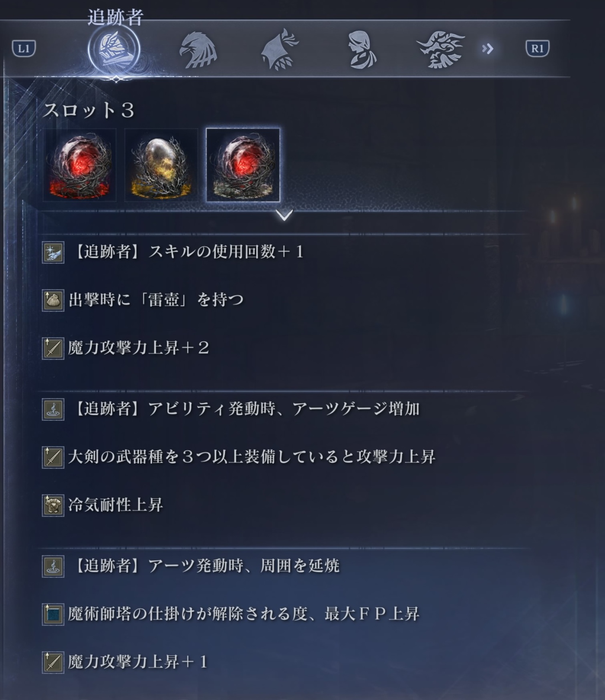Click blue square icon for 魔術師塔 effect
This screenshot has height=700, width=605.
click(x=53, y=614)
